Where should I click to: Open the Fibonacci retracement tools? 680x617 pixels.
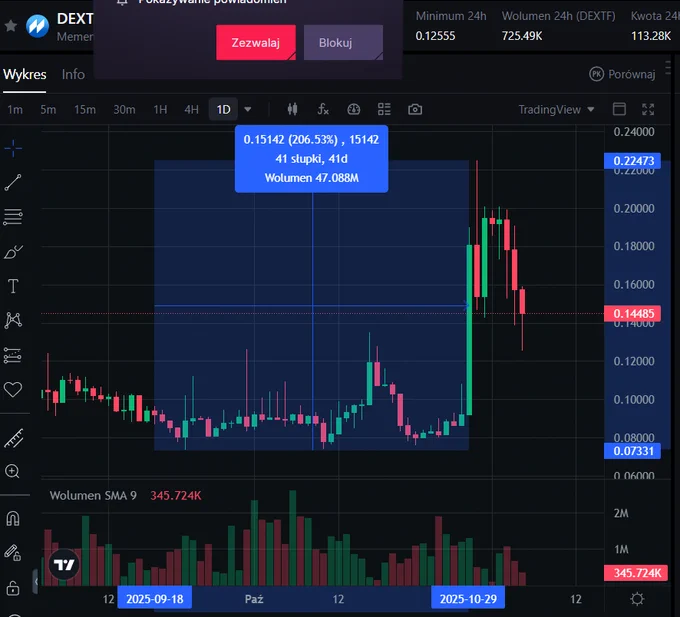pyautogui.click(x=13, y=217)
